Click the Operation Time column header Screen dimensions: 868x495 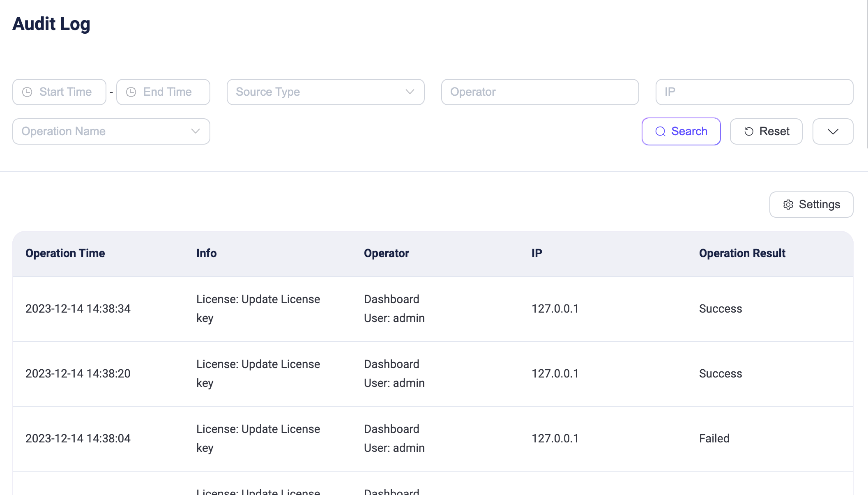click(x=65, y=253)
